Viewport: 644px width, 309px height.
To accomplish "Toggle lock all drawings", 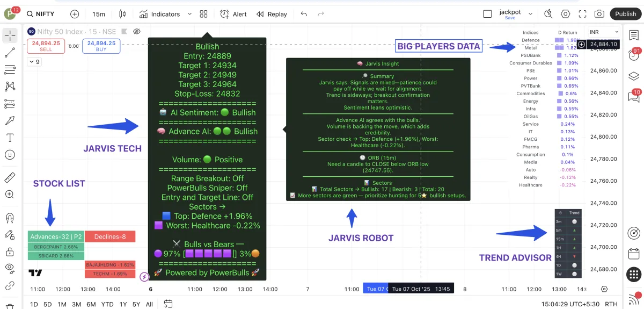I will (x=10, y=251).
